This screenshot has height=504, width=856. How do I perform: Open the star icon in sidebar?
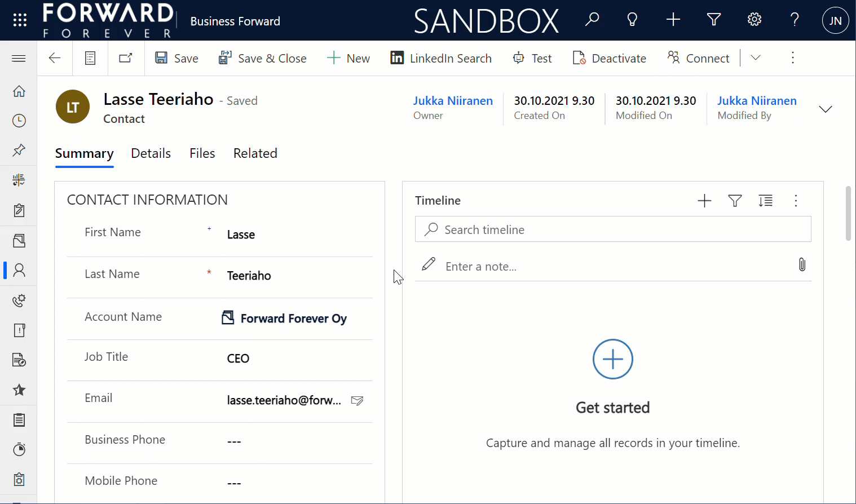tap(19, 390)
